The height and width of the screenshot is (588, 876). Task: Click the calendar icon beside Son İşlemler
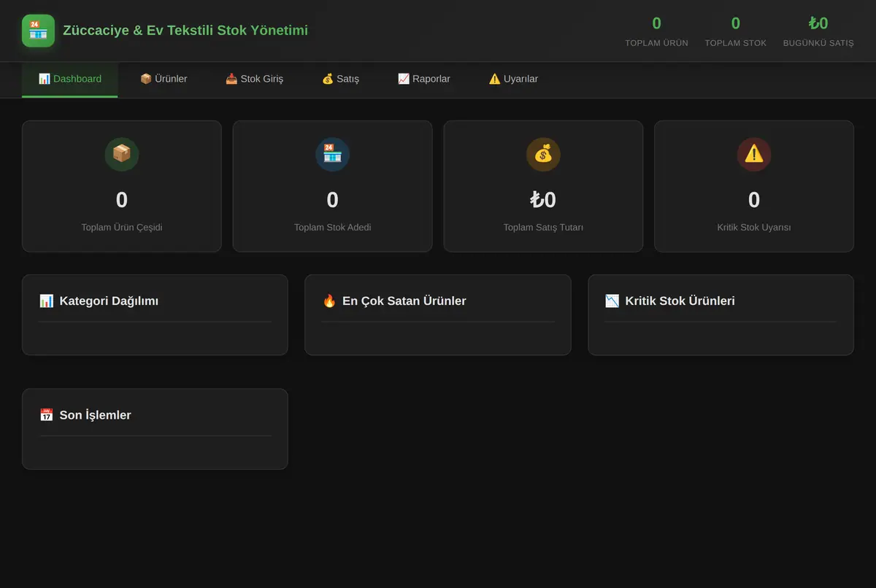[x=47, y=415]
